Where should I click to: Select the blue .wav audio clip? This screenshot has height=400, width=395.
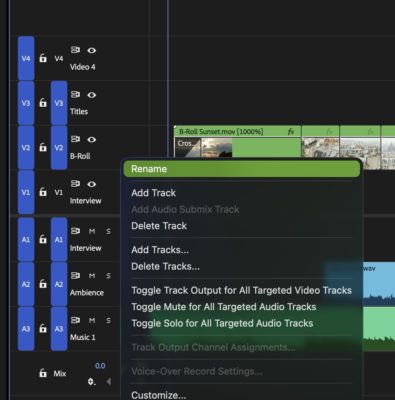[378, 283]
